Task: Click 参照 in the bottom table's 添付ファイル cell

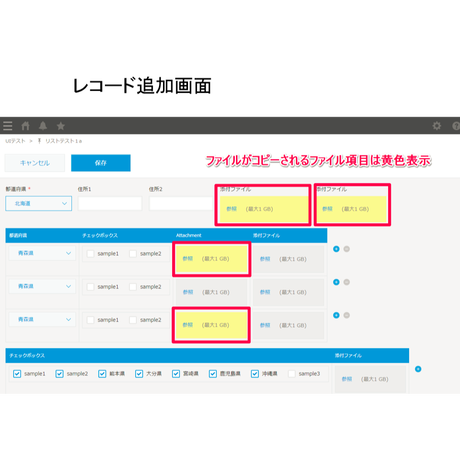Action: [x=347, y=379]
